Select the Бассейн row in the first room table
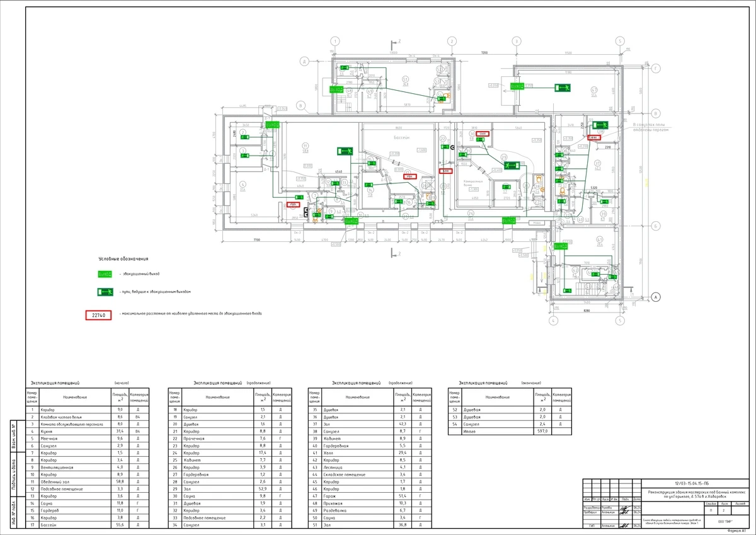Image resolution: width=756 pixels, height=535 pixels. pyautogui.click(x=88, y=525)
